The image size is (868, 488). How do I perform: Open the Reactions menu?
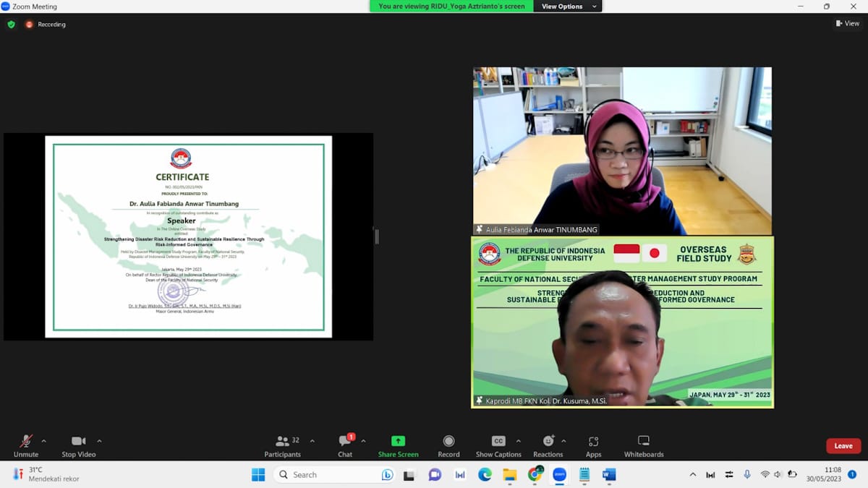(548, 446)
